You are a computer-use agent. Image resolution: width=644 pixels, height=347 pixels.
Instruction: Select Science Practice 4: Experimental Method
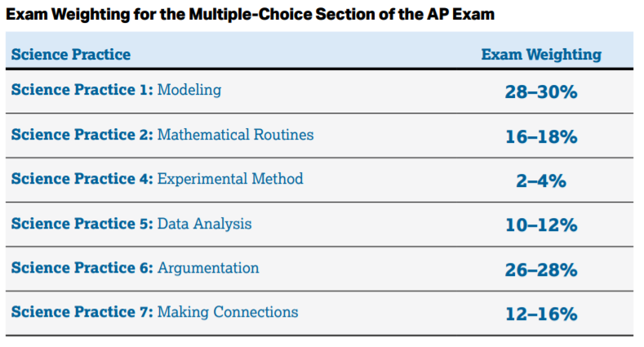pyautogui.click(x=157, y=179)
